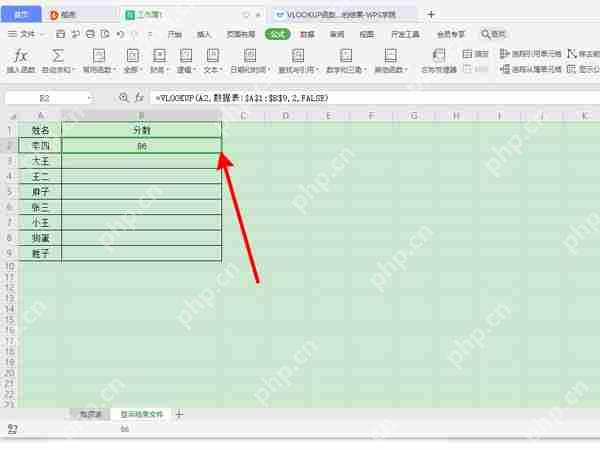Open the Logical functions (逻辑) icon
This screenshot has height=450, width=600.
coord(186,56)
